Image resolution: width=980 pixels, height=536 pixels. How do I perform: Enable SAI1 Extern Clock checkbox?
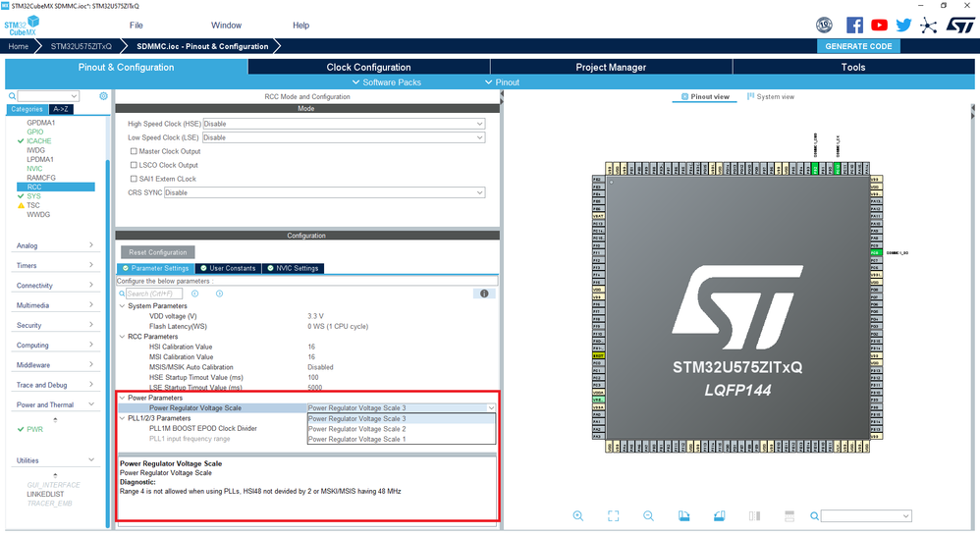point(134,179)
